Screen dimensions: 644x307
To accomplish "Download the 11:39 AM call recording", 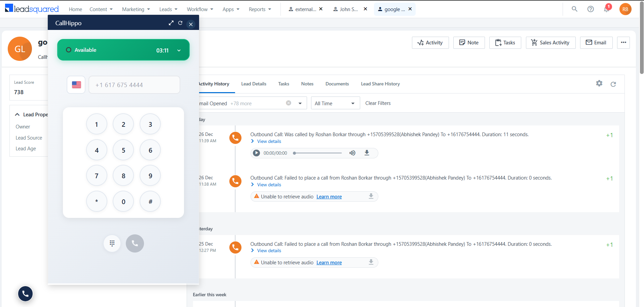I will [x=367, y=153].
